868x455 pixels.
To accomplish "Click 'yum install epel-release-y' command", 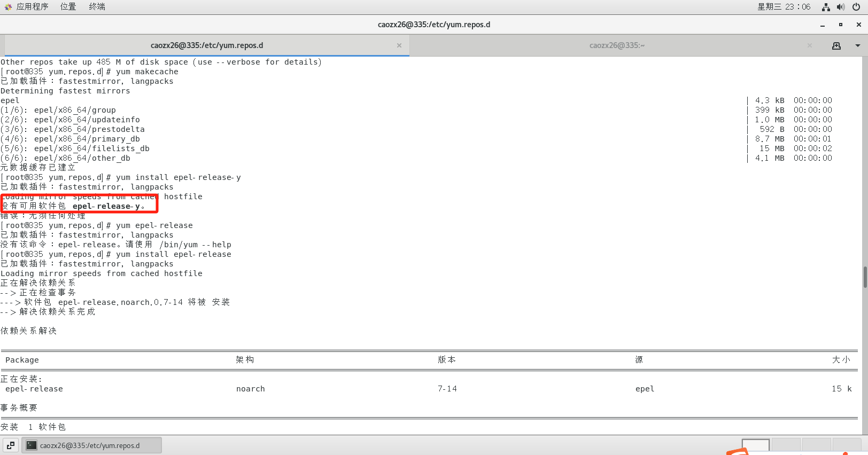I will [179, 177].
